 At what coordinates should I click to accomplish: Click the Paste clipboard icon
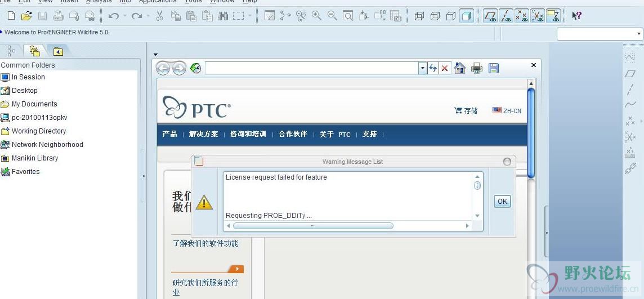click(191, 16)
